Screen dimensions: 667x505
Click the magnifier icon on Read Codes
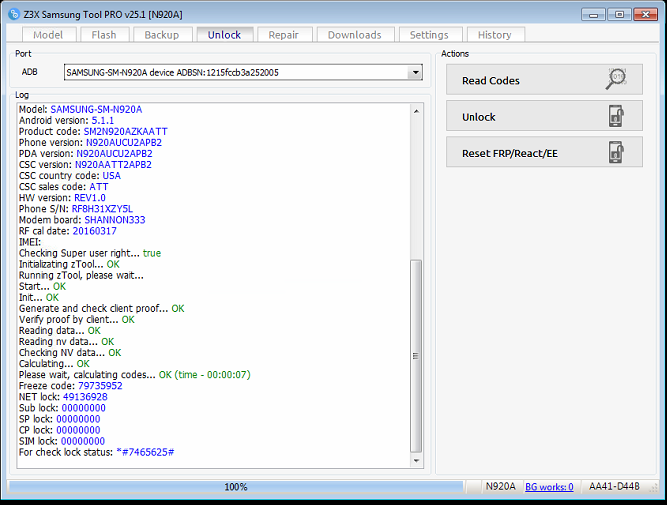pyautogui.click(x=616, y=79)
